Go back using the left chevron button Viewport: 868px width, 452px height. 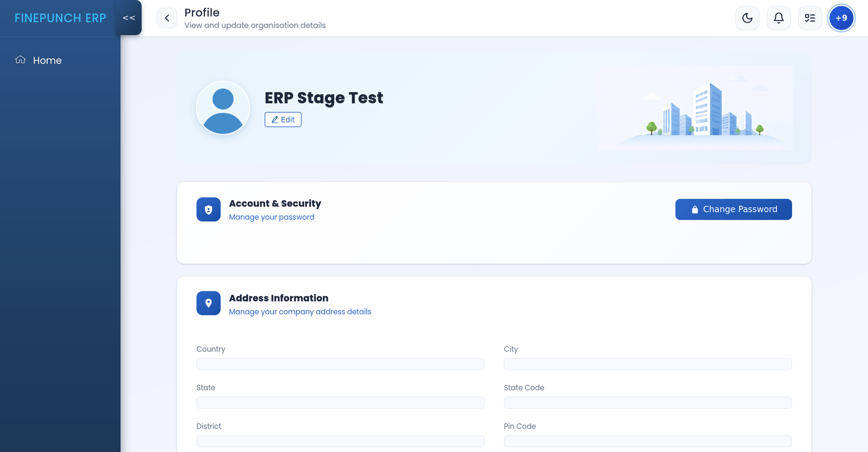click(167, 18)
